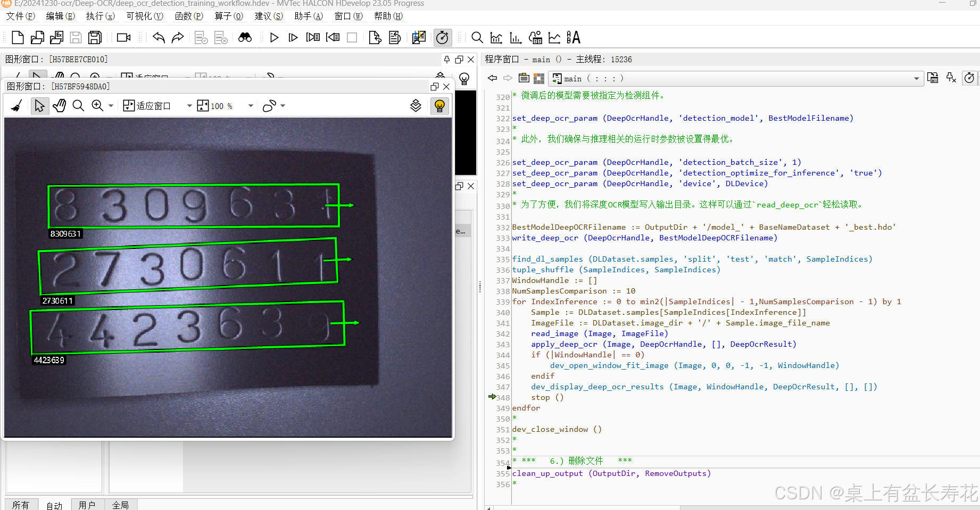Screen dimensions: 980x510
Task: Click the breakpoint arrow at line 348
Action: tap(492, 397)
